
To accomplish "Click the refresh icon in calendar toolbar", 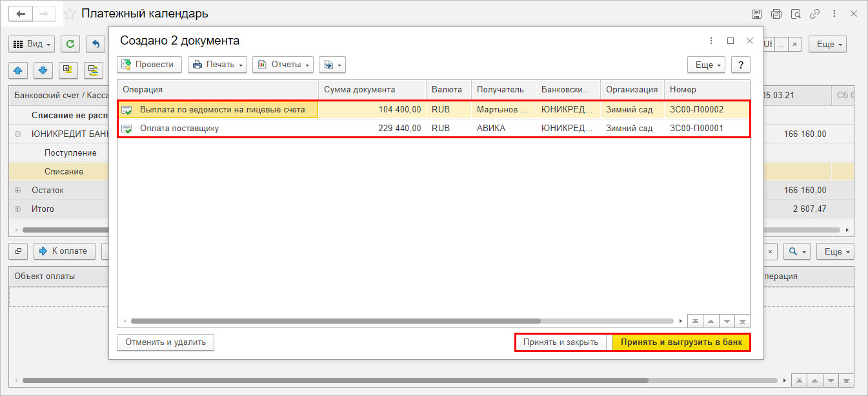I will point(70,44).
